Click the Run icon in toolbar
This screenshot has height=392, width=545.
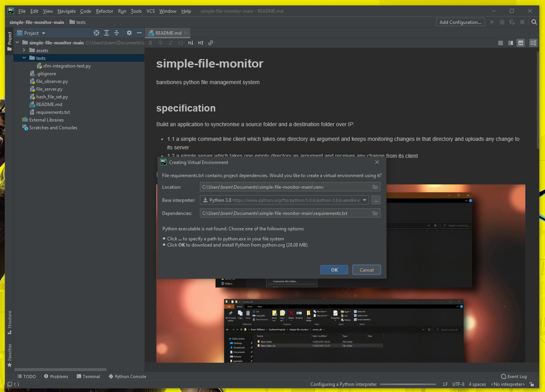(492, 22)
